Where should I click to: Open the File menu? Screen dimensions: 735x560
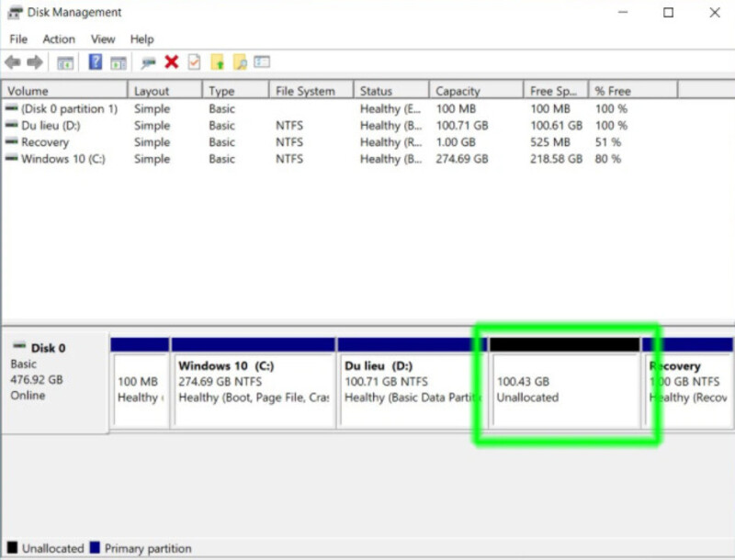(x=18, y=39)
